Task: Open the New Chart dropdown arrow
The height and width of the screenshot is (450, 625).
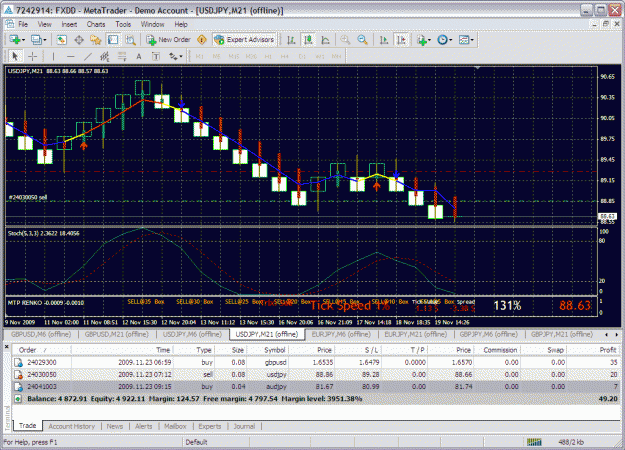Action: coord(24,40)
